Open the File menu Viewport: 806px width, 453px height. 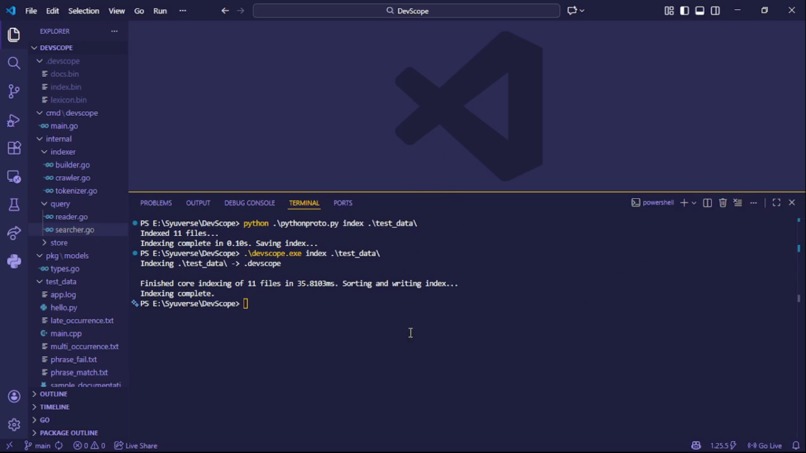point(31,11)
